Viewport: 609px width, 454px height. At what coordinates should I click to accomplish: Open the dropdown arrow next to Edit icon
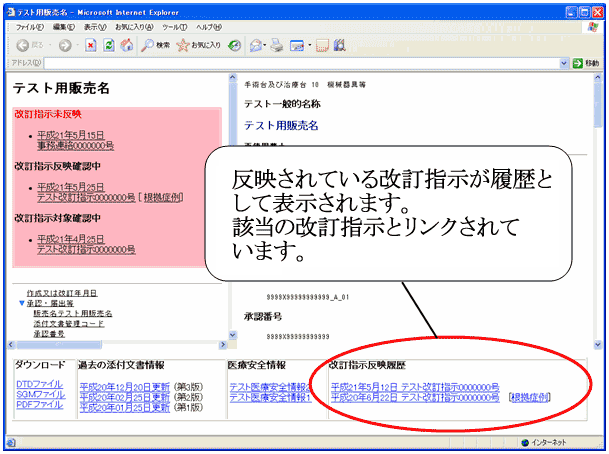coord(310,45)
